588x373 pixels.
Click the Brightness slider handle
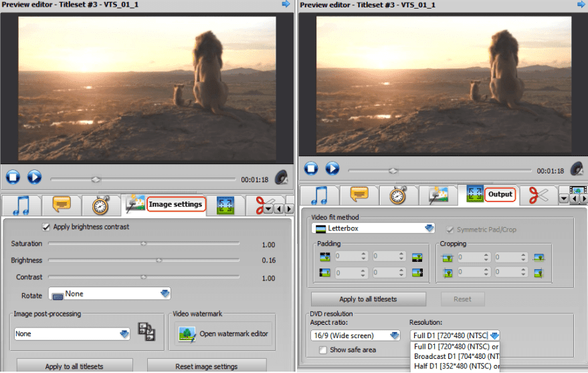coord(159,260)
